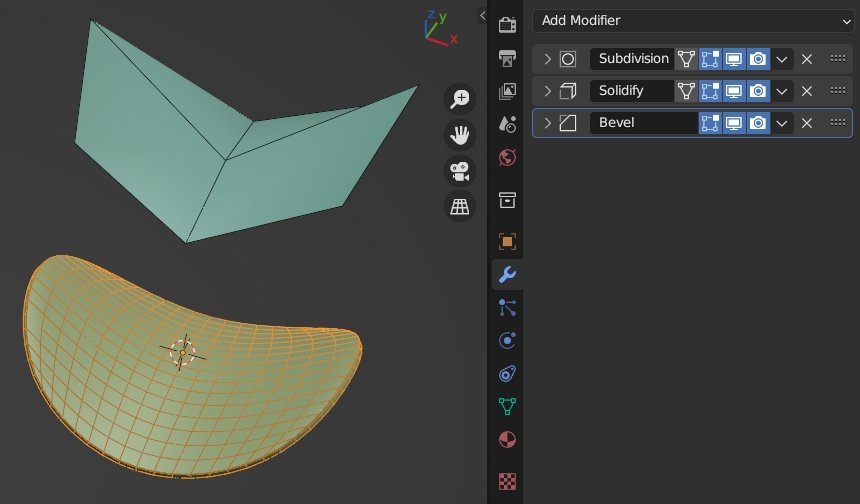Remove the Subdivision modifier

pos(807,59)
